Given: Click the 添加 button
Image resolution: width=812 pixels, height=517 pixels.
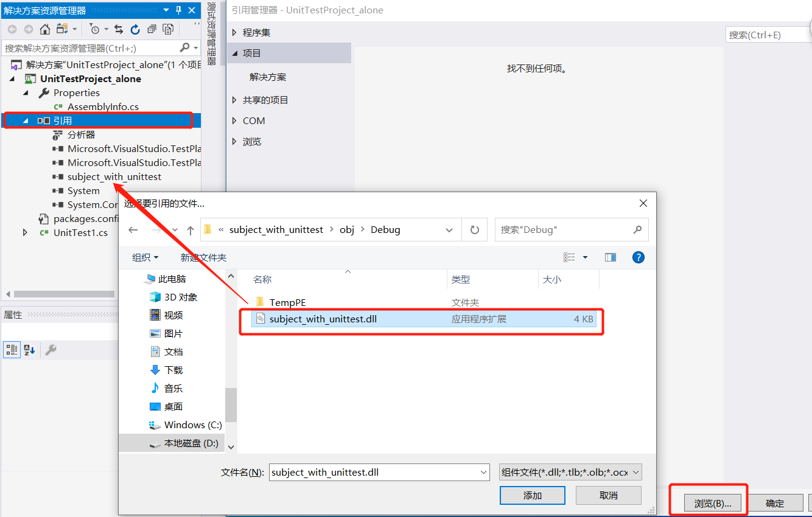Looking at the screenshot, I should coord(532,495).
